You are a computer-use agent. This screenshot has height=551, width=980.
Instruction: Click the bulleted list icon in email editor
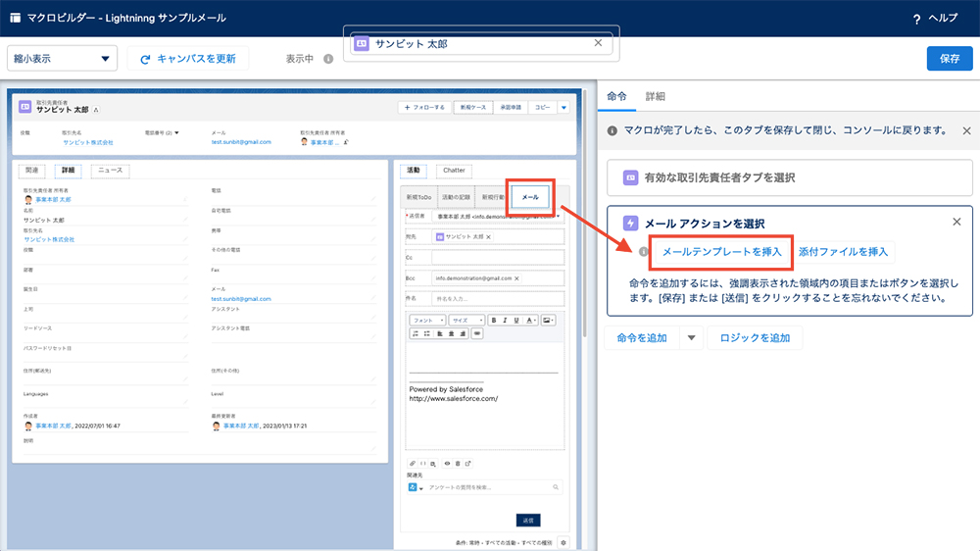(x=427, y=334)
